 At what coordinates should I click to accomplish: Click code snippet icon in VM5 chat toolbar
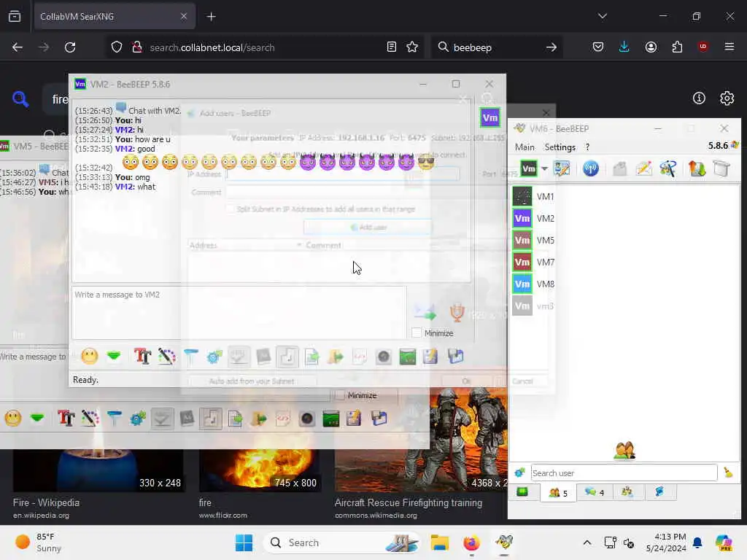tap(283, 419)
